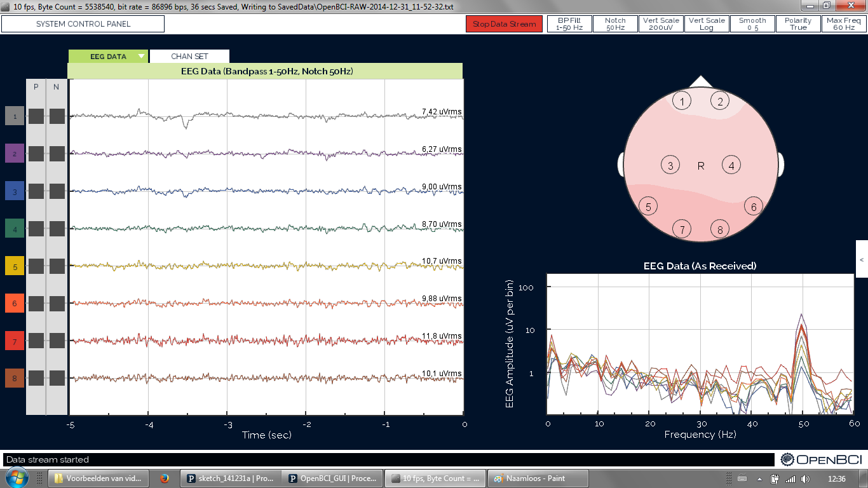
Task: Expand the collapsed side panel chevron
Action: pos(862,260)
